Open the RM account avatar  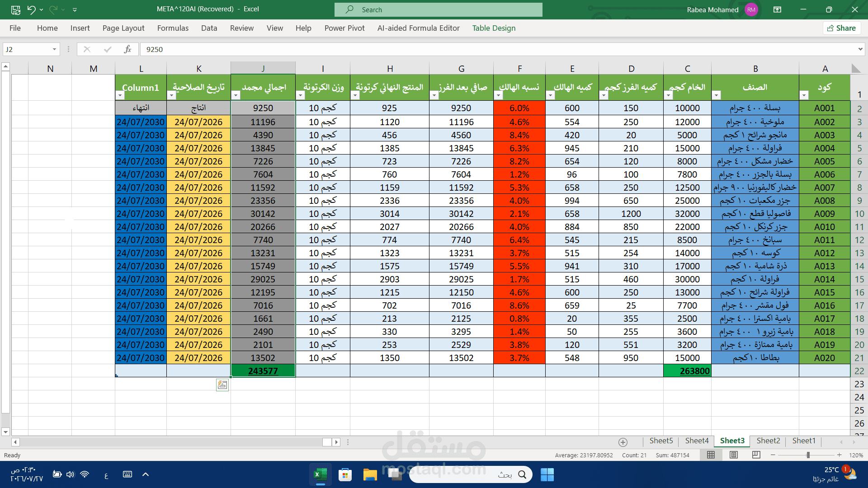751,9
